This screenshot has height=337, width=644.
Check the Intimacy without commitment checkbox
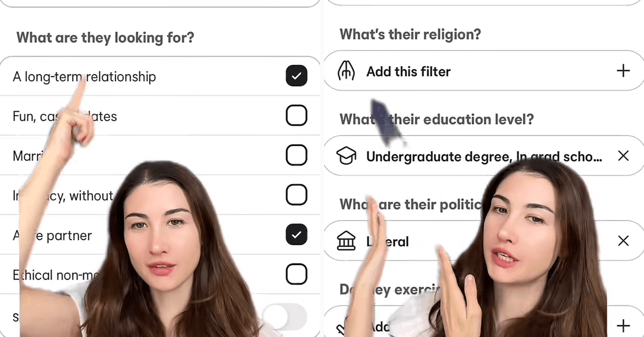point(296,195)
